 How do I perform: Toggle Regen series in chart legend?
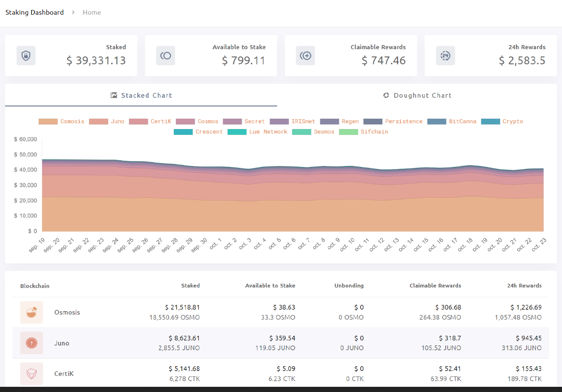click(x=339, y=122)
